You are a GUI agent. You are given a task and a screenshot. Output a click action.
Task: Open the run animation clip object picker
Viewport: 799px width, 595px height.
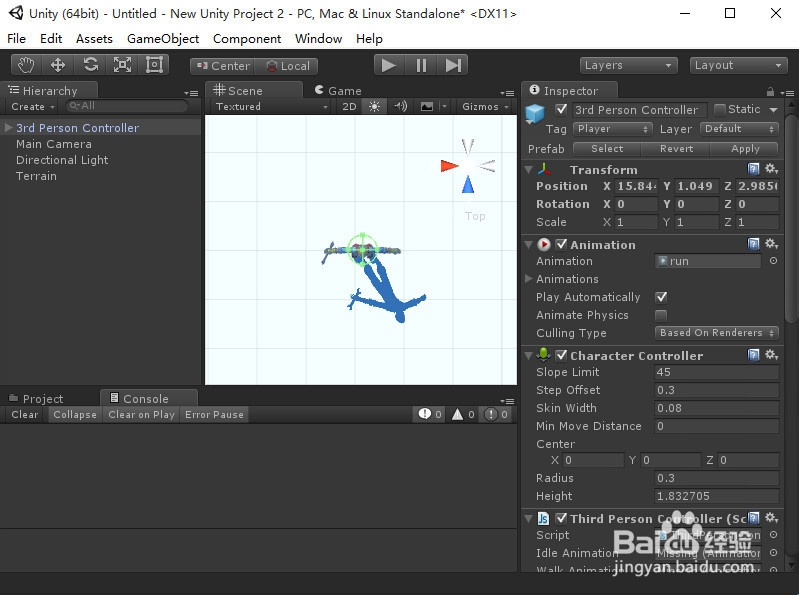pyautogui.click(x=773, y=261)
